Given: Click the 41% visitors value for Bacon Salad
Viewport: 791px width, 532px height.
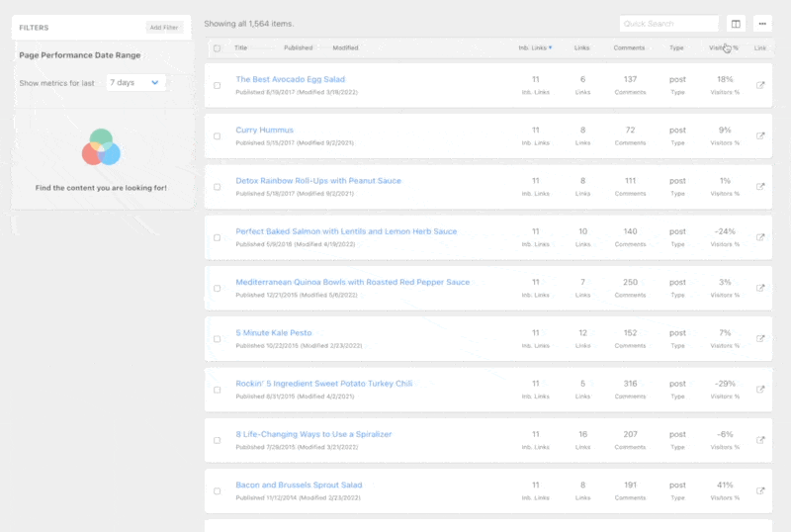Looking at the screenshot, I should [725, 486].
